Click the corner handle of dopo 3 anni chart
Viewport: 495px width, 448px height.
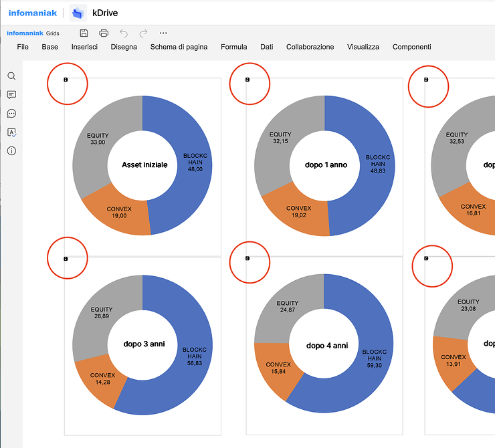(x=66, y=259)
